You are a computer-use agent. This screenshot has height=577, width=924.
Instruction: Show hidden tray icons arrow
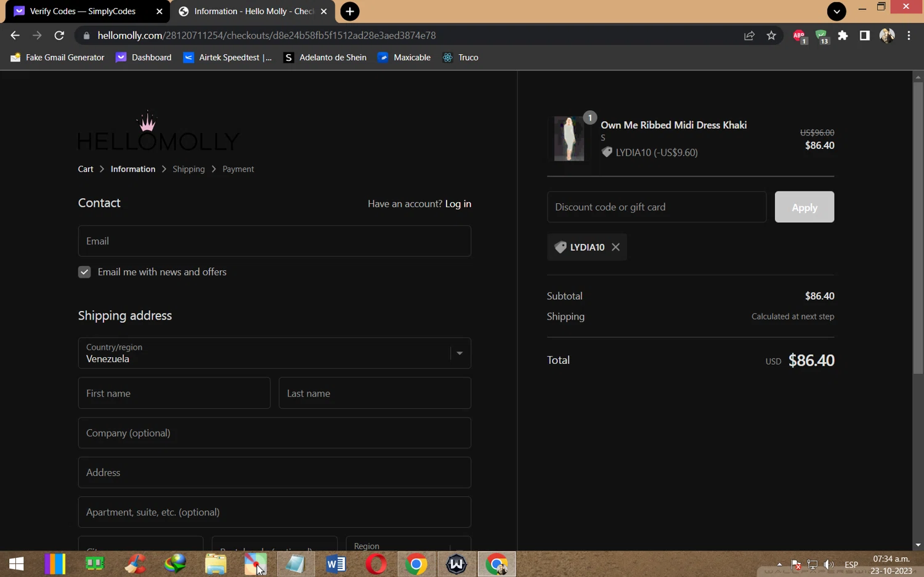pyautogui.click(x=780, y=565)
